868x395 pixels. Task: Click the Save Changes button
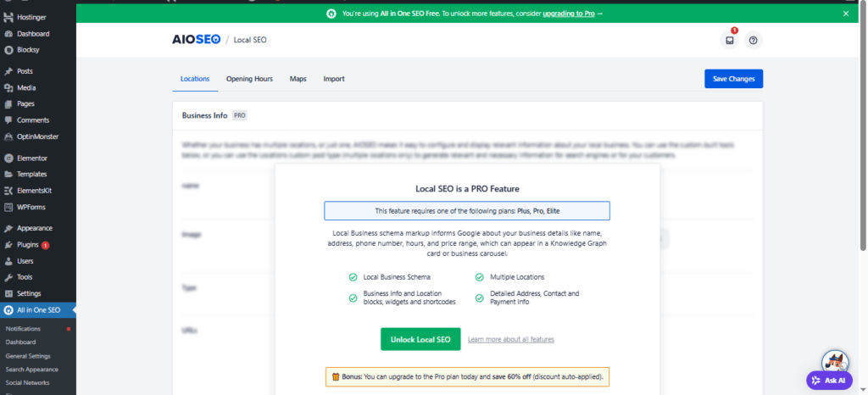click(x=733, y=79)
